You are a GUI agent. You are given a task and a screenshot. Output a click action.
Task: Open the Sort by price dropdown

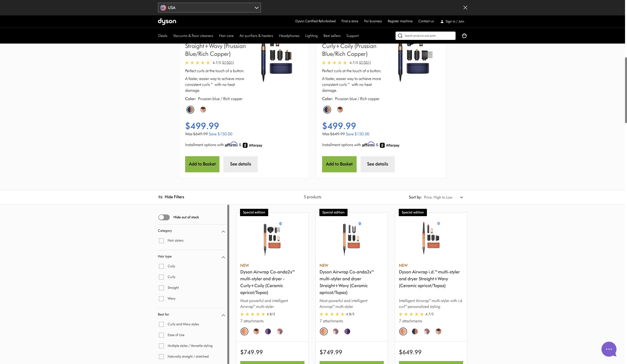[x=443, y=197]
